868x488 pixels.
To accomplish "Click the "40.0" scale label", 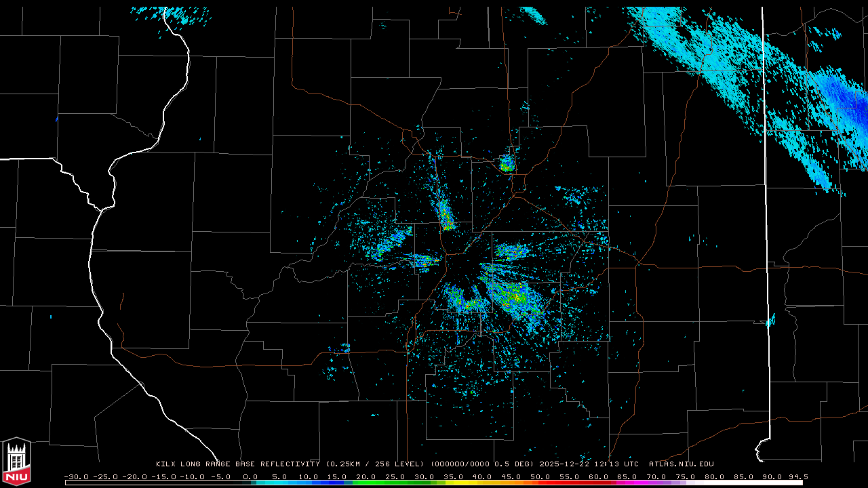I will click(x=483, y=476).
